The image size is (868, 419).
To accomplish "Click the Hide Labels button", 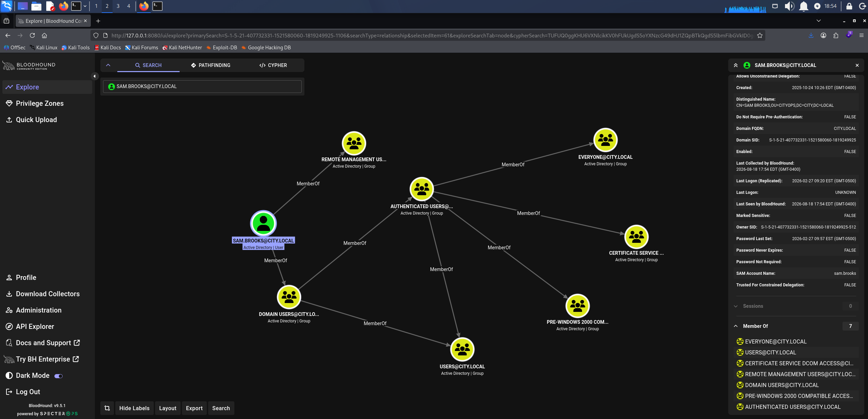I will tap(134, 408).
